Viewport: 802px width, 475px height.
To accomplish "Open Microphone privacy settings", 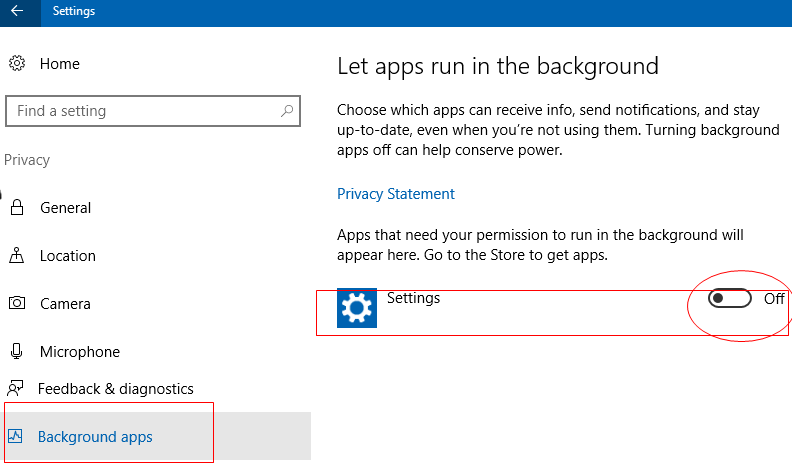I will pos(80,352).
